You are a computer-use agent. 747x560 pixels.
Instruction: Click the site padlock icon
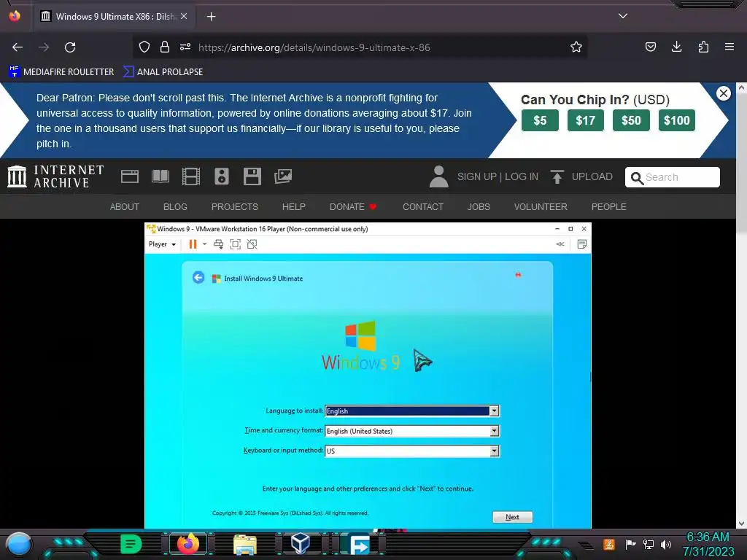pos(165,47)
